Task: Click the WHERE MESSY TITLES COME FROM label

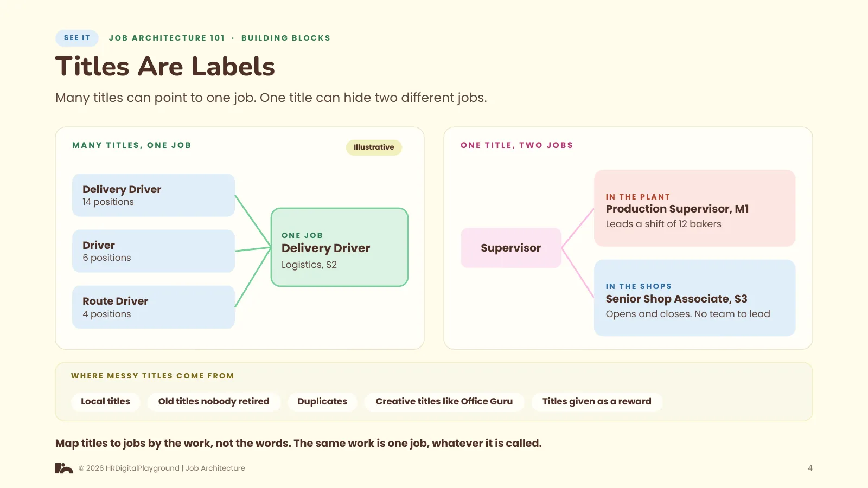Action: (152, 376)
